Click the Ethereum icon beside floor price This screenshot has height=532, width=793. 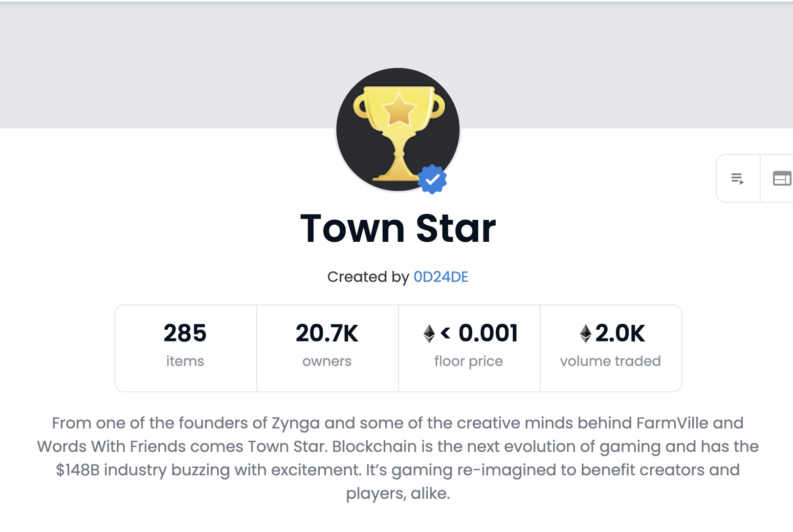click(x=429, y=335)
